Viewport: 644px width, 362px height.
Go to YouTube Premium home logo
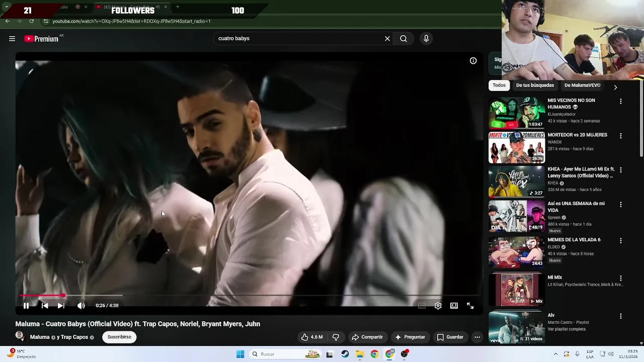[x=42, y=39]
